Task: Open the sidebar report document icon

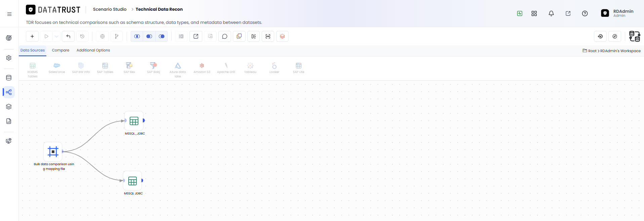Action: [9, 121]
